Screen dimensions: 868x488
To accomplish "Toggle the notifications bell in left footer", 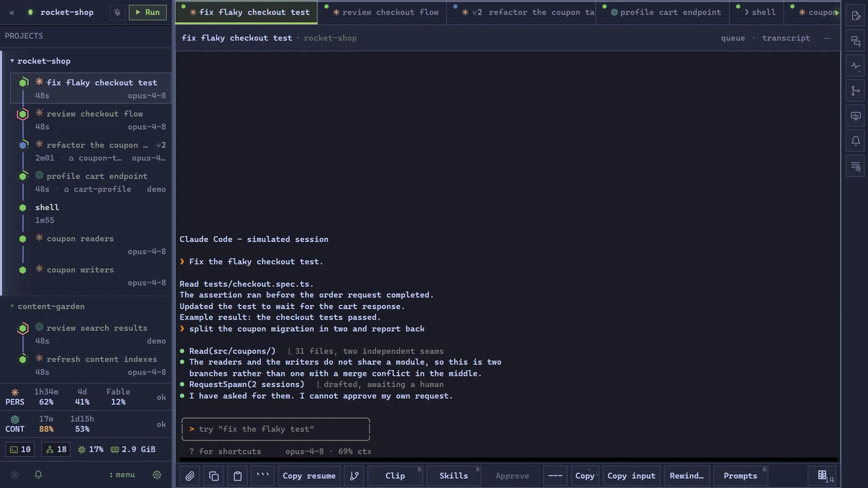I will [38, 475].
